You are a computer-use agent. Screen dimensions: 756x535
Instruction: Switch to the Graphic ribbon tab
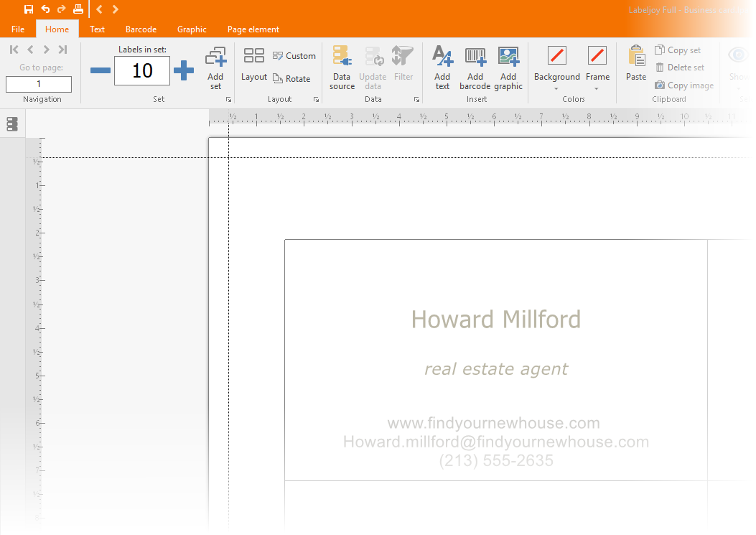tap(192, 29)
